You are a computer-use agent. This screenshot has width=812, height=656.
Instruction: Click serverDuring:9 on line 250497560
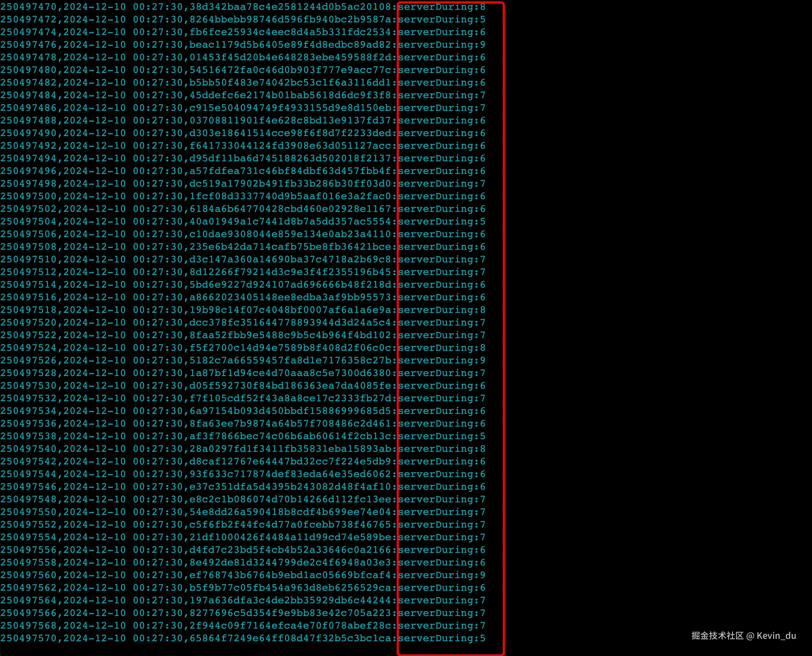(441, 575)
